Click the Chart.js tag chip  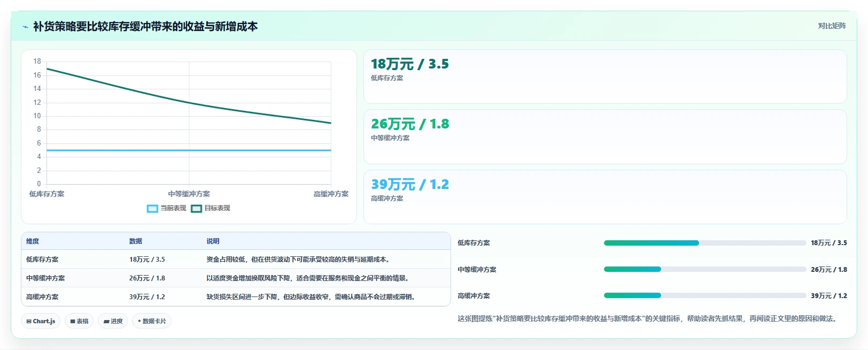coord(41,321)
